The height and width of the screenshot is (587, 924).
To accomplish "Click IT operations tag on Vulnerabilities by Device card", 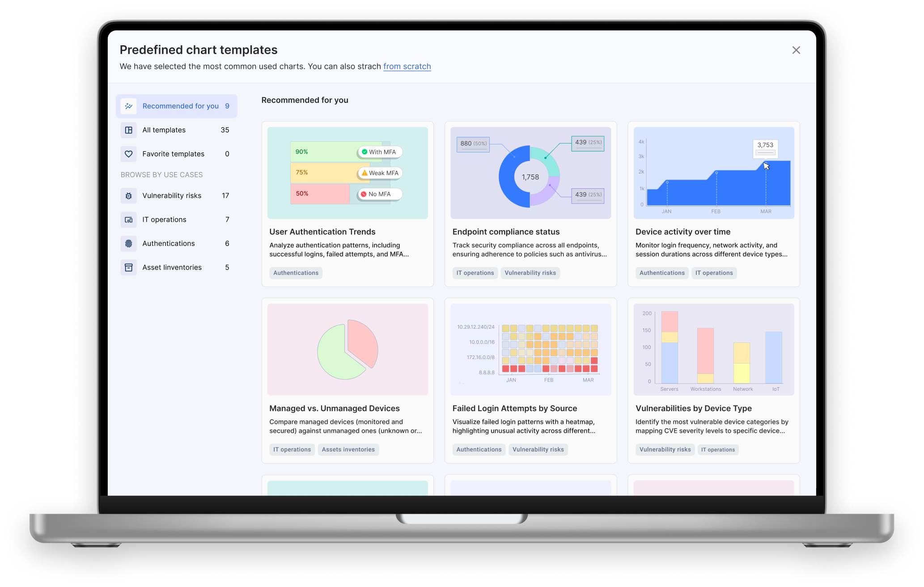I will (718, 449).
